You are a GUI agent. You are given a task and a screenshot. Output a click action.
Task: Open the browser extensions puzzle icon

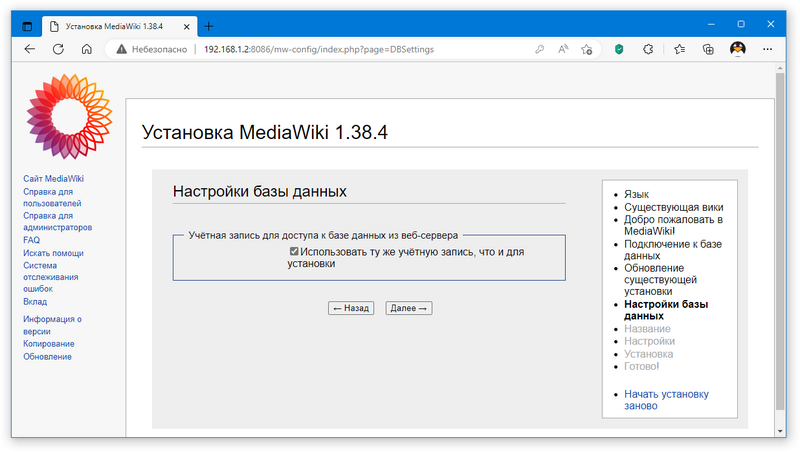[648, 49]
